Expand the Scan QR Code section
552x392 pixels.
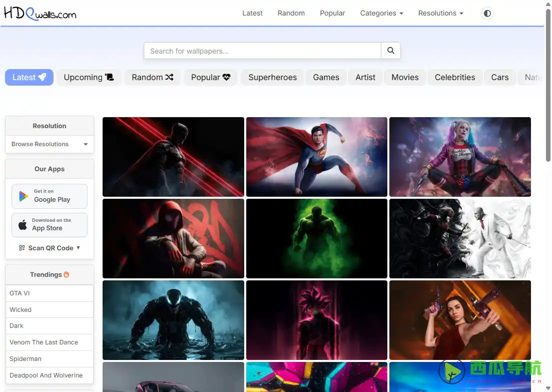pyautogui.click(x=50, y=248)
